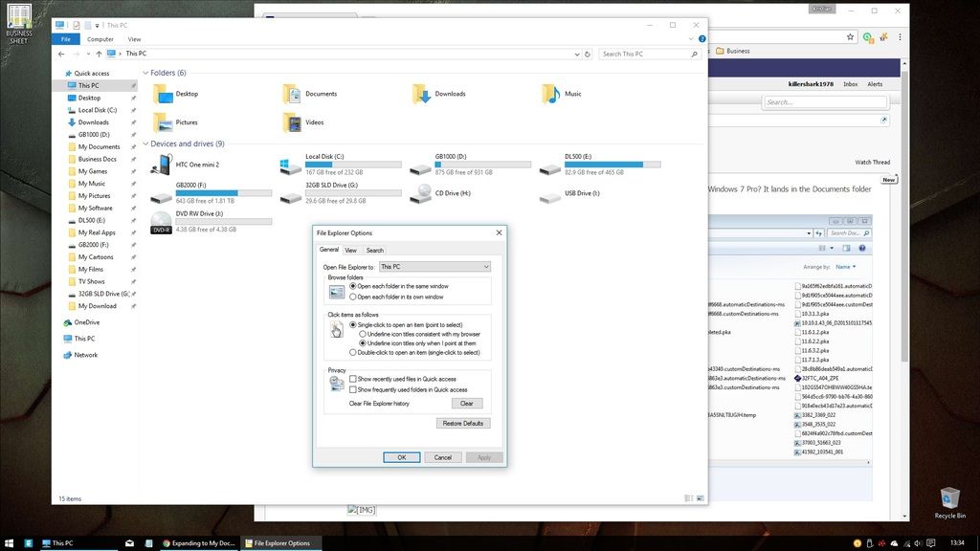Click the forum Search box in browser
The width and height of the screenshot is (980, 551).
tap(825, 101)
